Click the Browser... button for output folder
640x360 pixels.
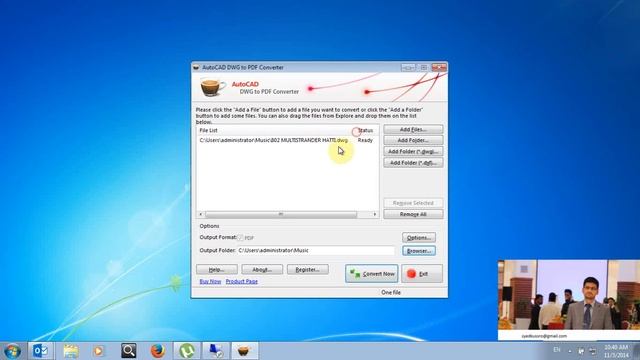pos(419,251)
